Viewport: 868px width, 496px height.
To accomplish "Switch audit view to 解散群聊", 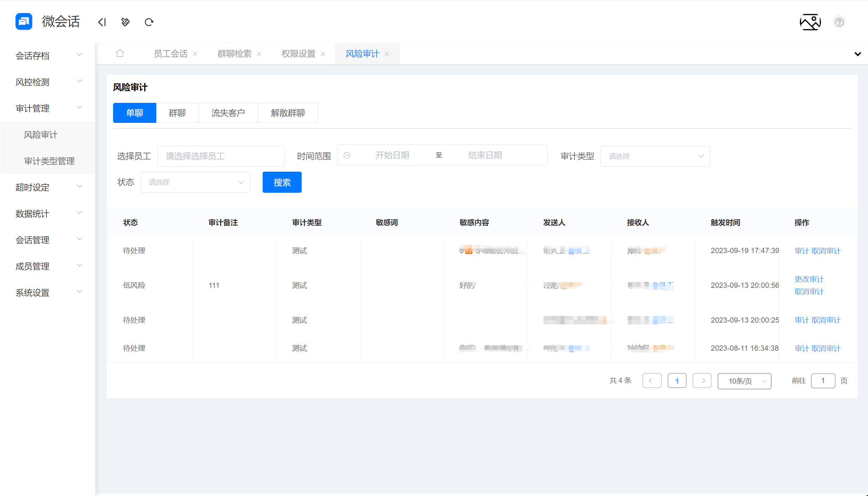I will tap(288, 113).
